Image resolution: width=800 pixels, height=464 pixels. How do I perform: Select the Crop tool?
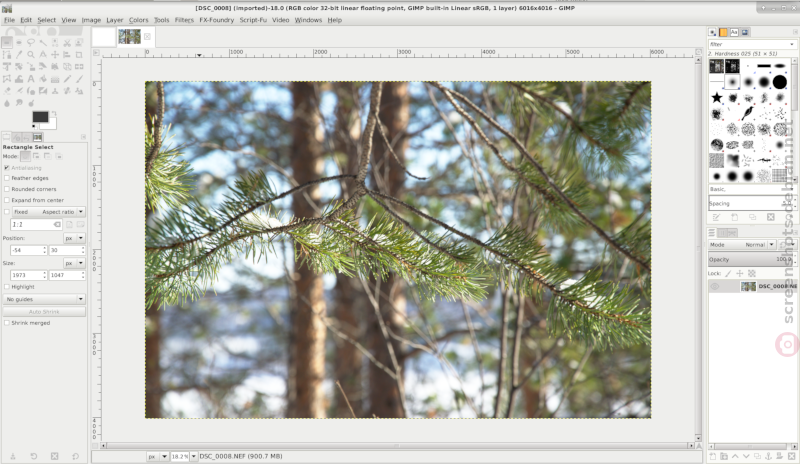[x=79, y=55]
